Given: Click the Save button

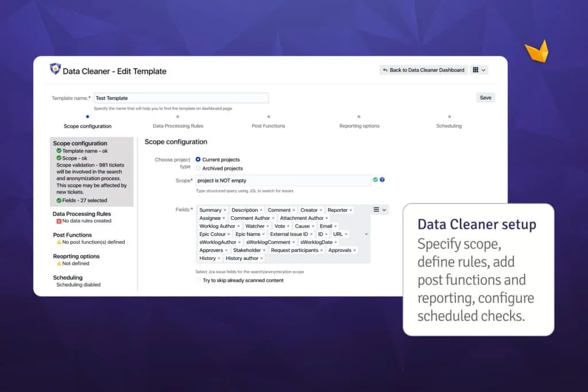Looking at the screenshot, I should 485,98.
